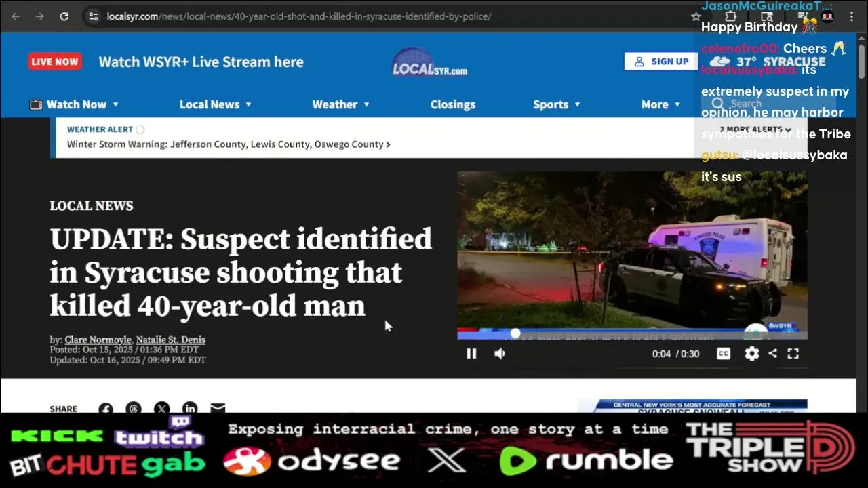View site information icon beside the URL

click(94, 16)
